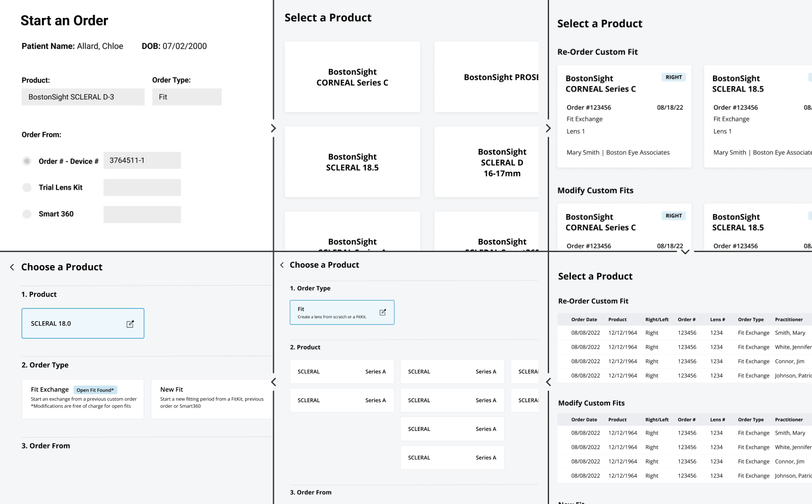Choose BostonSight CORNEAL Series C product tile
This screenshot has width=812, height=504.
[352, 77]
